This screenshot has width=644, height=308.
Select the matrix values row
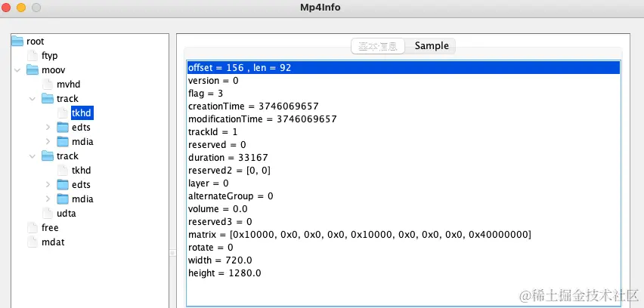tap(404, 235)
